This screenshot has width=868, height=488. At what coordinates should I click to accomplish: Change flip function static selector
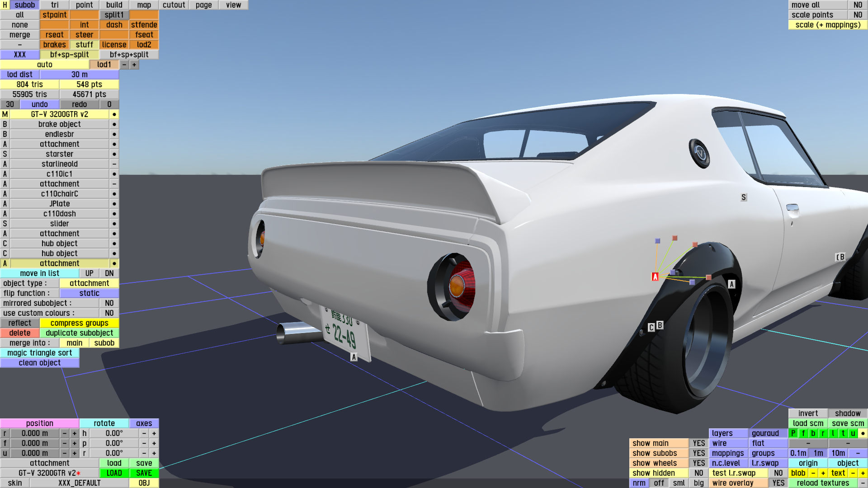89,293
